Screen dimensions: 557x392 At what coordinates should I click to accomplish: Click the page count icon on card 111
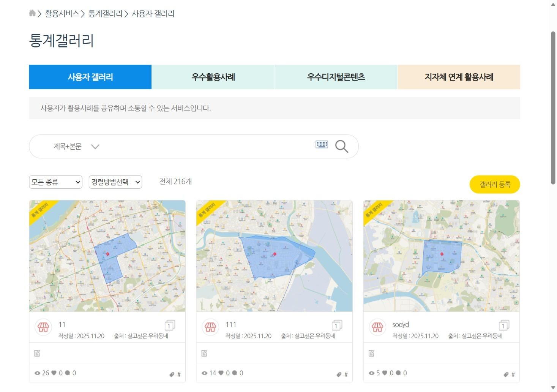(x=337, y=325)
